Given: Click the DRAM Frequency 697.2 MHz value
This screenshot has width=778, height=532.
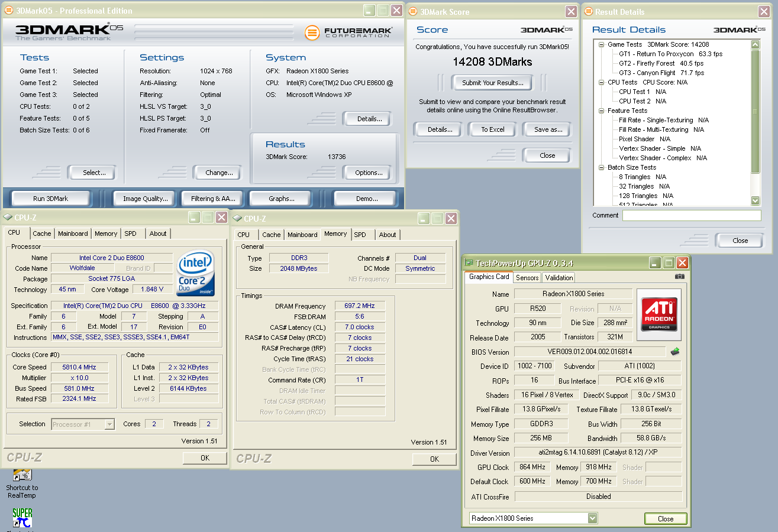Looking at the screenshot, I should point(360,306).
